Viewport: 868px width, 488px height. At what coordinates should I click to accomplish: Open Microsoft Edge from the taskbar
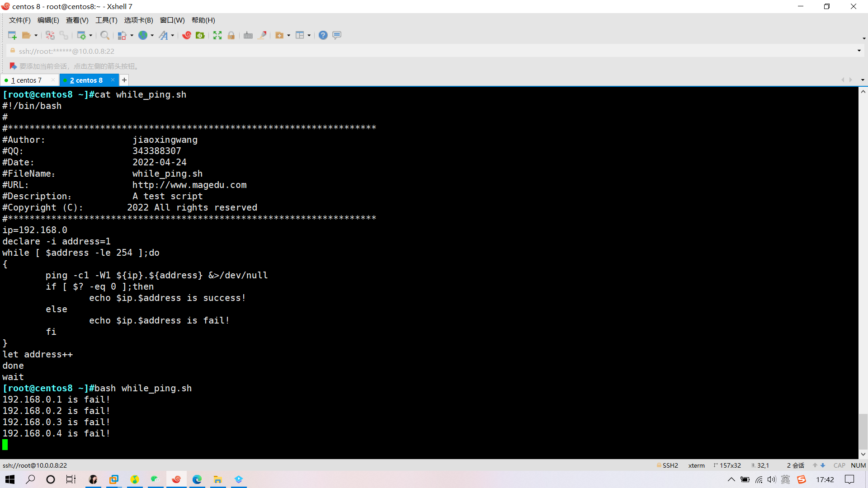(197, 479)
